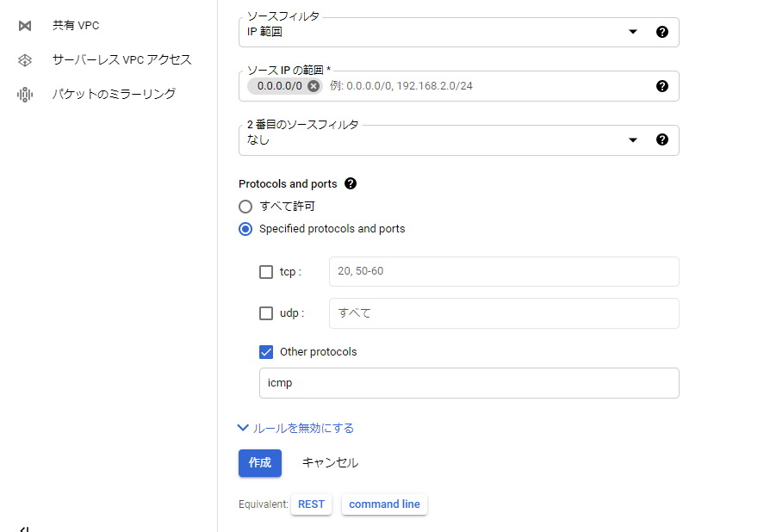Click the サーバーレス VPC アクセス icon
770x532 pixels.
click(x=25, y=60)
